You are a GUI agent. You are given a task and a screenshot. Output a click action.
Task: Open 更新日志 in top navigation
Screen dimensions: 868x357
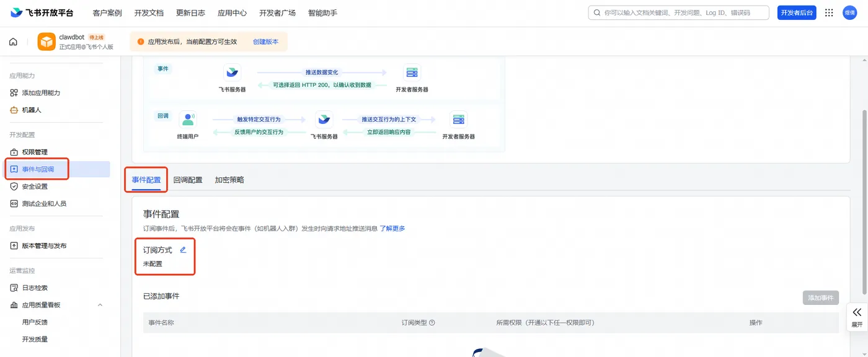(190, 13)
